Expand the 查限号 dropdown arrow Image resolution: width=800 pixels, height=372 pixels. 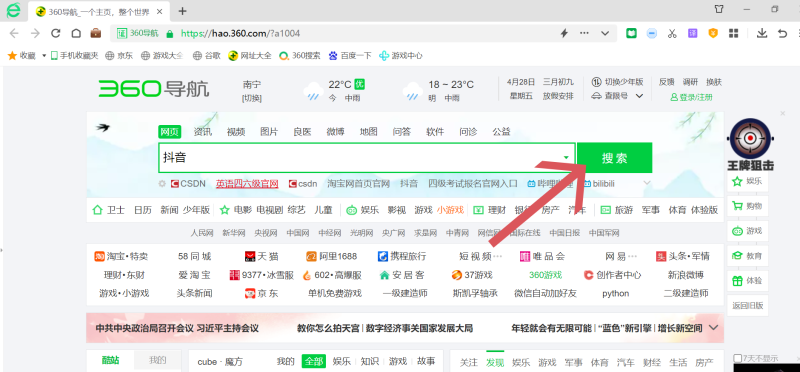pyautogui.click(x=639, y=96)
